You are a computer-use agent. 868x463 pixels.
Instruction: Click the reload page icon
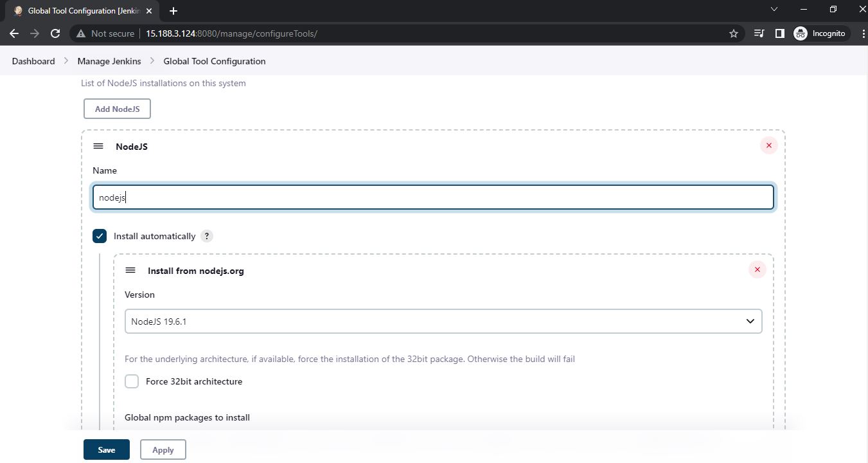(57, 33)
